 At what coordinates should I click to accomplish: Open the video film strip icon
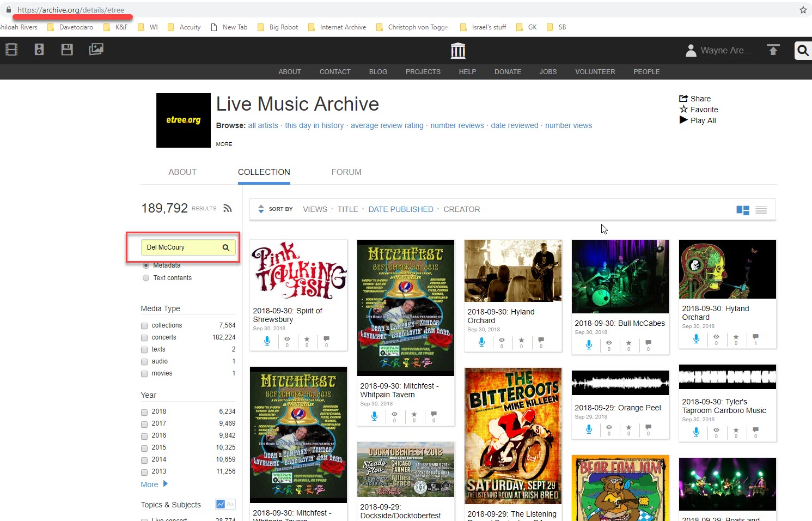point(11,50)
